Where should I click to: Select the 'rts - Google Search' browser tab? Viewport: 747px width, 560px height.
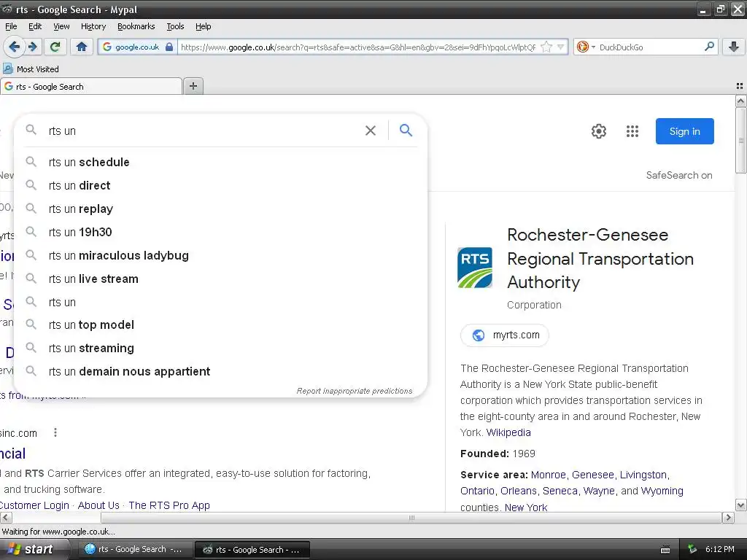point(91,86)
